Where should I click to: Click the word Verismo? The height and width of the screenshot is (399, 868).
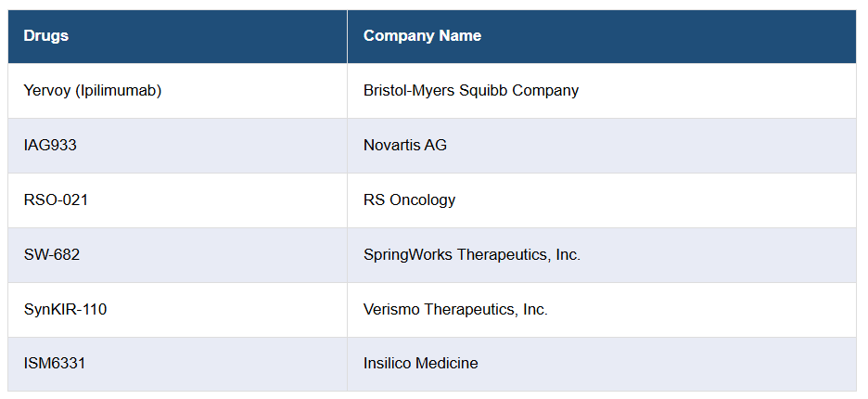point(391,310)
